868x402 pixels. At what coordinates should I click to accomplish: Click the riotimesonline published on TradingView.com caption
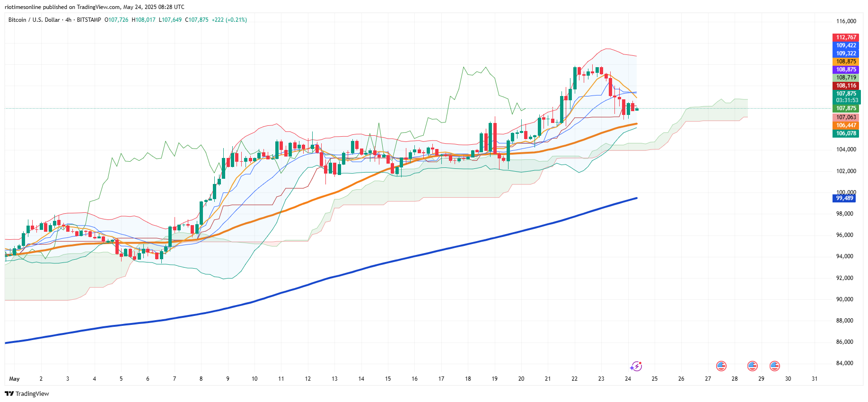coord(95,7)
